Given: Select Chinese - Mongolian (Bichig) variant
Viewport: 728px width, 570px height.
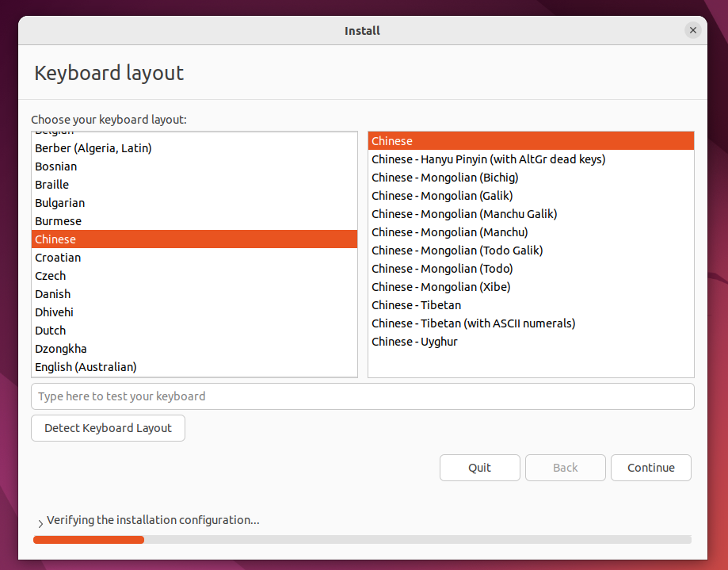Looking at the screenshot, I should click(531, 178).
